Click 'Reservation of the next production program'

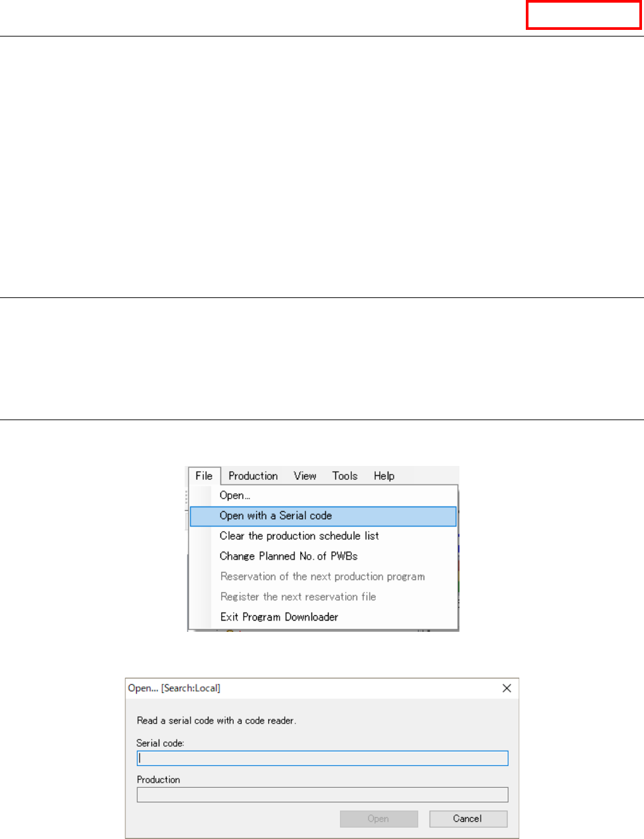click(x=323, y=577)
